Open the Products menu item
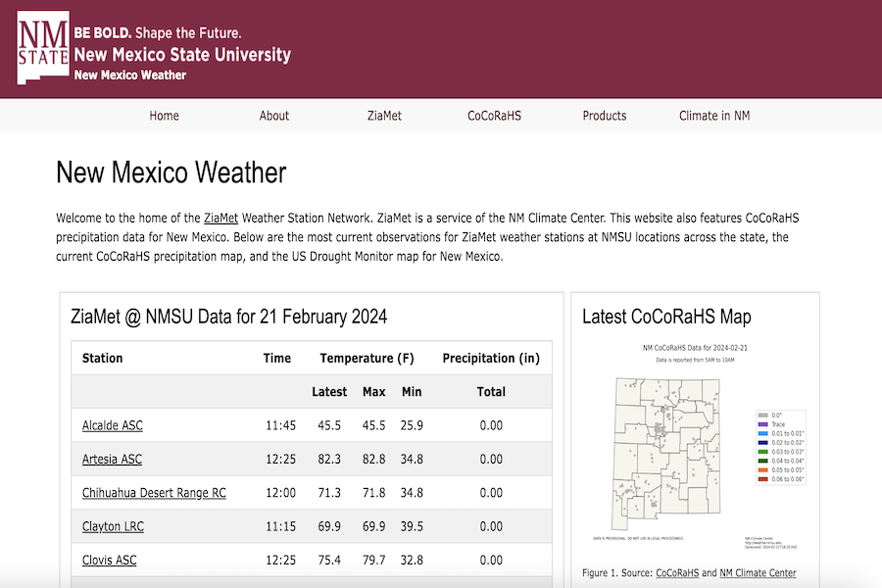The width and height of the screenshot is (882, 588). click(605, 116)
